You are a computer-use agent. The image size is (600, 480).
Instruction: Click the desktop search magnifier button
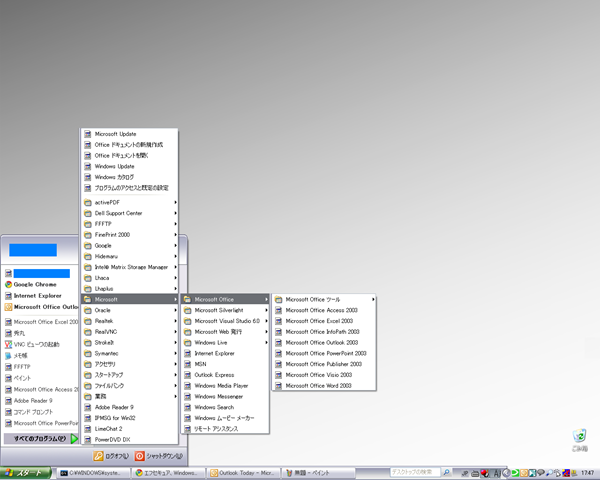pyautogui.click(x=446, y=472)
